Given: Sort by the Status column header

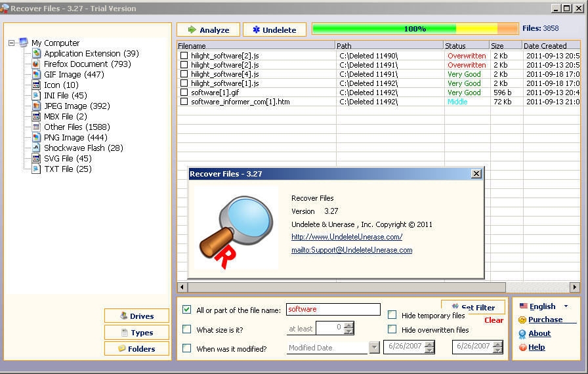Looking at the screenshot, I should coord(466,45).
